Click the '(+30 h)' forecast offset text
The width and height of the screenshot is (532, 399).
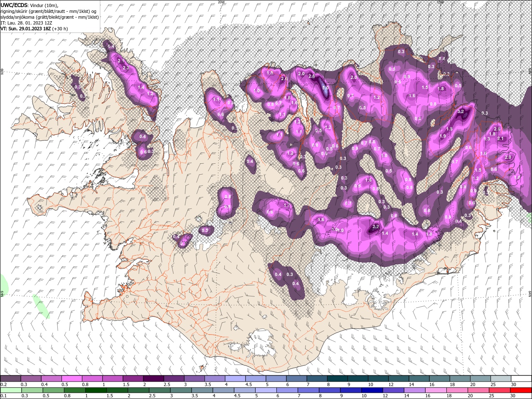(x=60, y=29)
